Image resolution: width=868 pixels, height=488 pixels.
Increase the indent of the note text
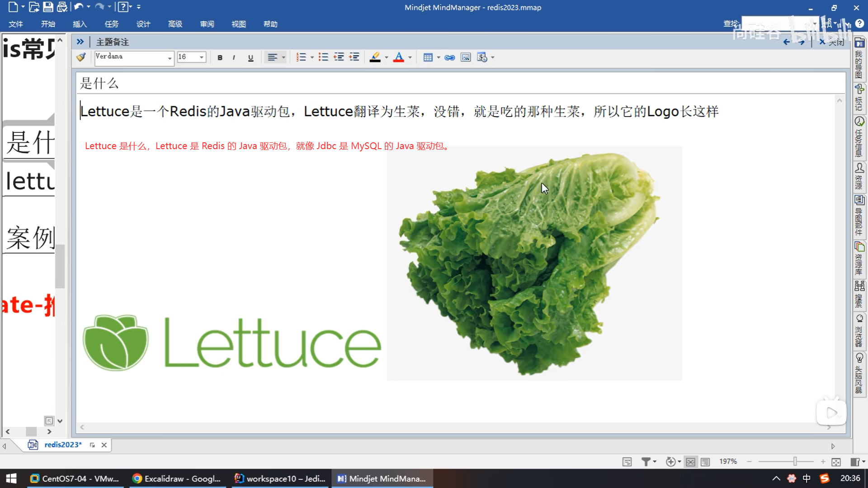click(354, 57)
